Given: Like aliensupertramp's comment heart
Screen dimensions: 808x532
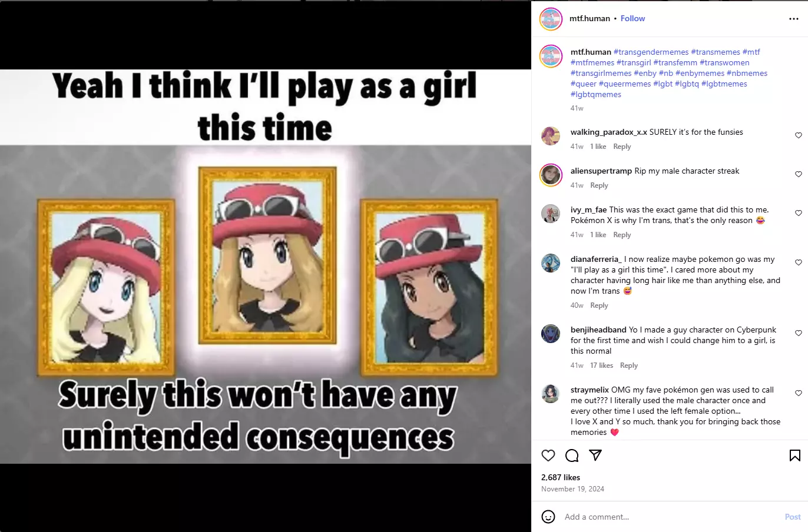Looking at the screenshot, I should pyautogui.click(x=799, y=174).
